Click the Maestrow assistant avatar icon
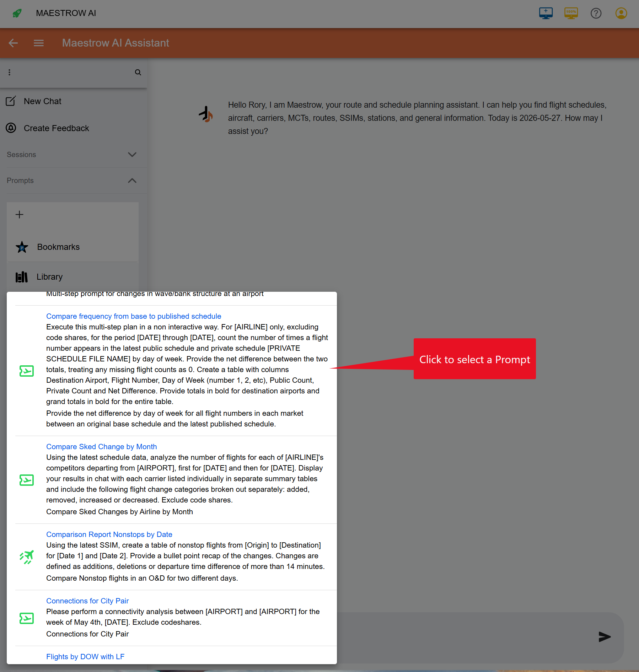This screenshot has height=672, width=639. coord(206,114)
